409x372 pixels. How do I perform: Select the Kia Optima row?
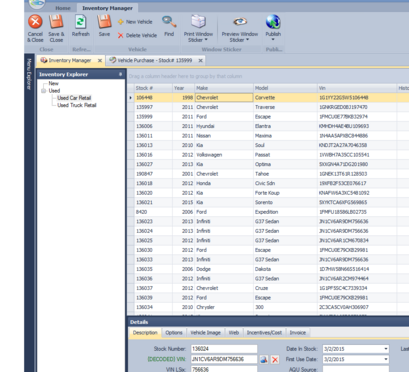click(268, 164)
